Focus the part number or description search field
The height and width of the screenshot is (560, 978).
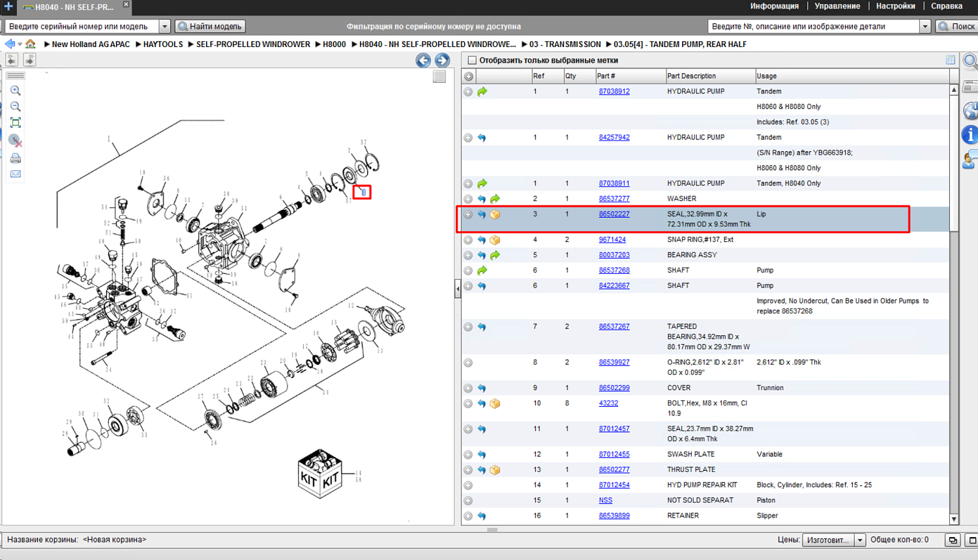pos(814,27)
